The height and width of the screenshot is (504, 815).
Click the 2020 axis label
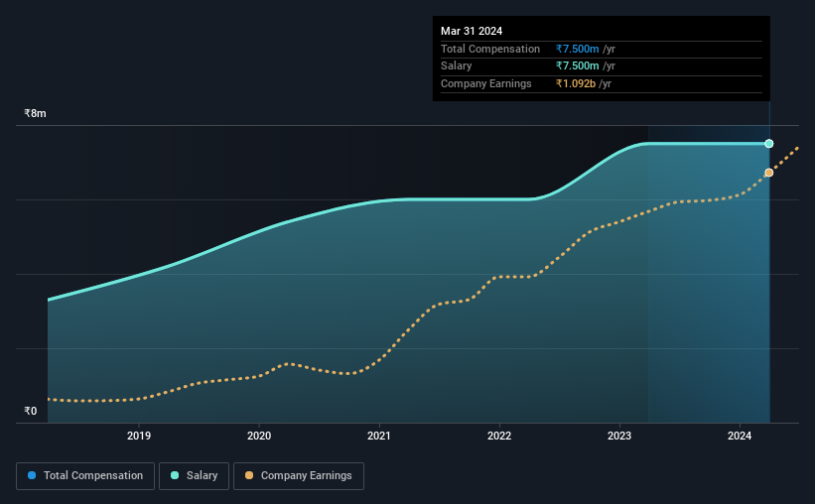point(259,436)
